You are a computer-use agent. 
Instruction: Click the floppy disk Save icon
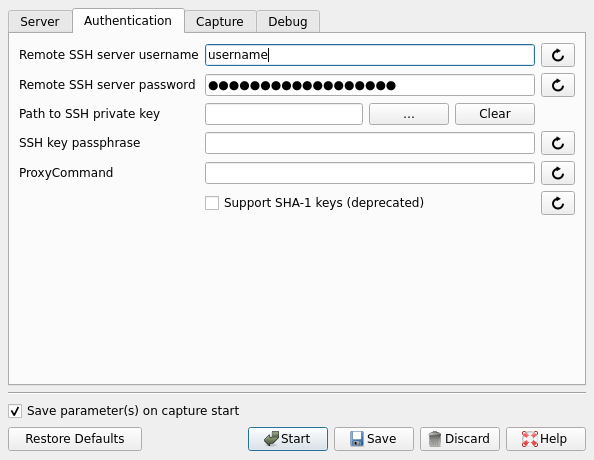point(357,439)
